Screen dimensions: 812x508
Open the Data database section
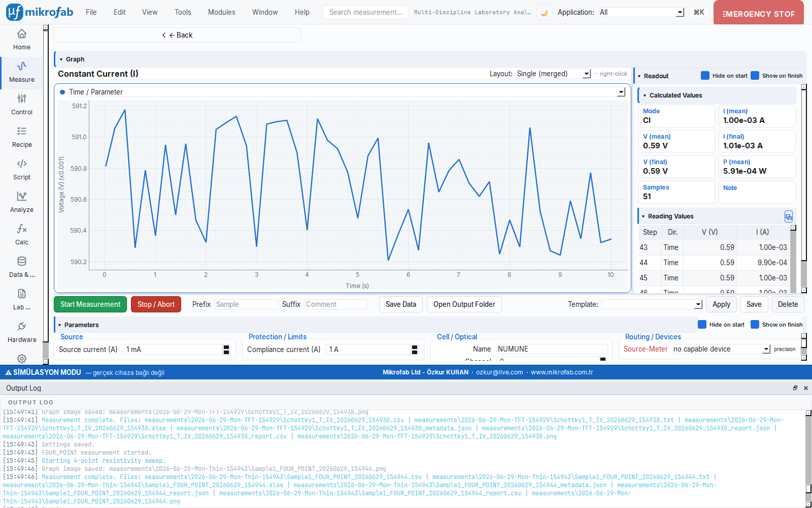click(x=21, y=267)
